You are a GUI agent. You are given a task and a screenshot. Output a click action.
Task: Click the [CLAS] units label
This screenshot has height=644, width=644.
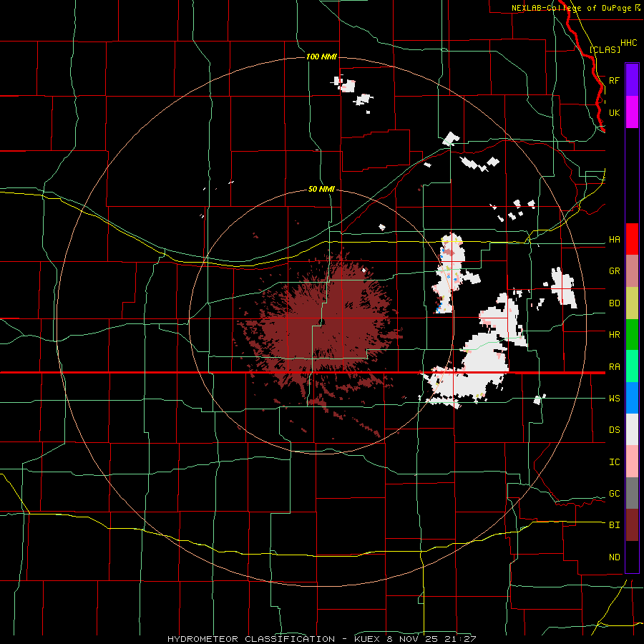pyautogui.click(x=605, y=49)
